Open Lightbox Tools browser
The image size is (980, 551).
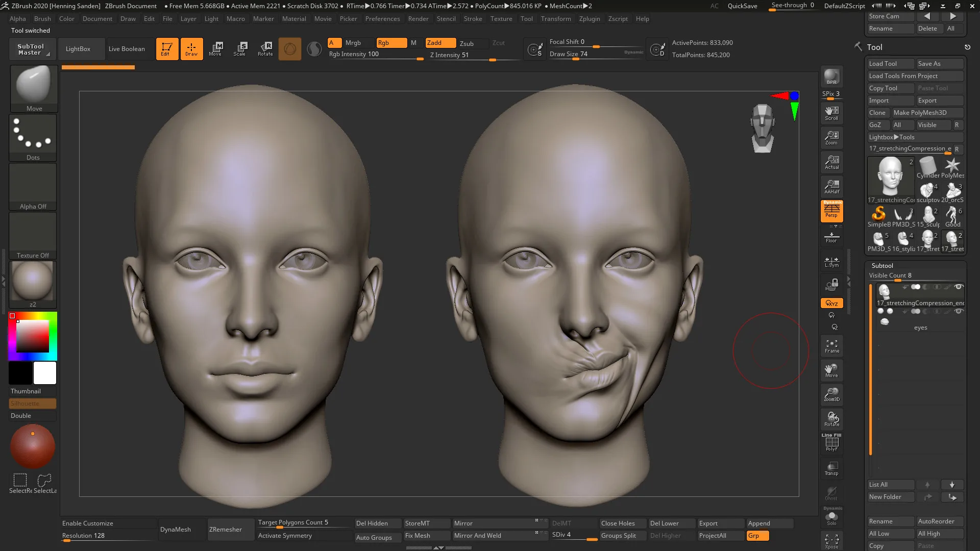pos(891,137)
